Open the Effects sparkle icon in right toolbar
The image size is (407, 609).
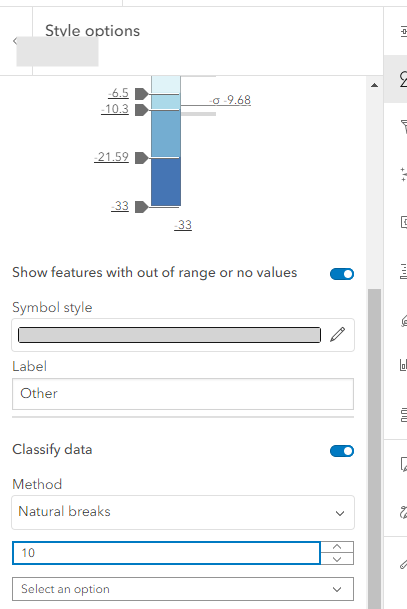[x=404, y=174]
